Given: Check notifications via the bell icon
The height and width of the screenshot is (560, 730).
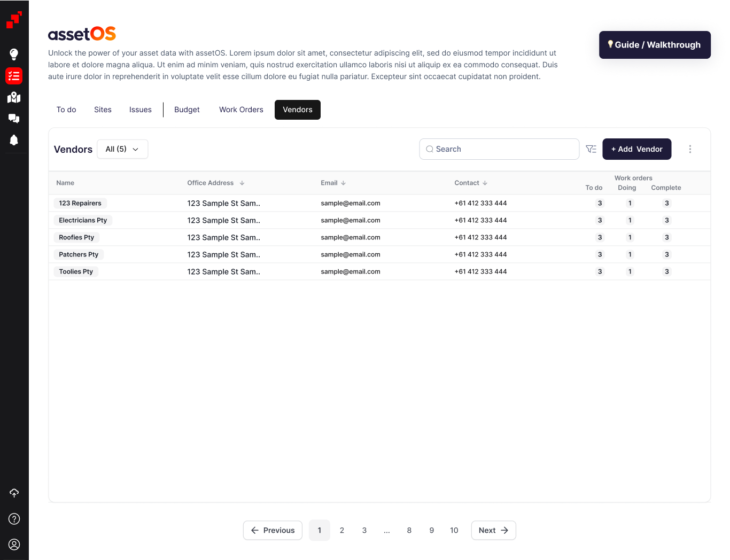Looking at the screenshot, I should pos(14,141).
